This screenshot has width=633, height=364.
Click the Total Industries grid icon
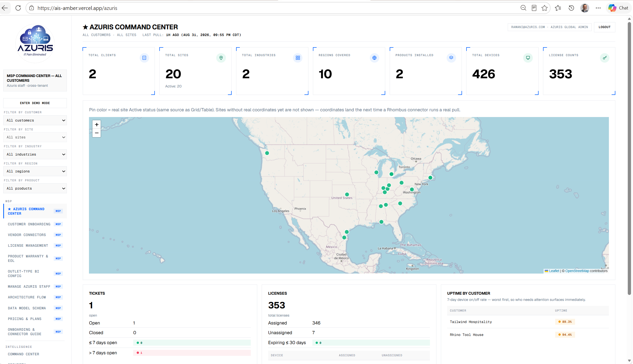[298, 58]
